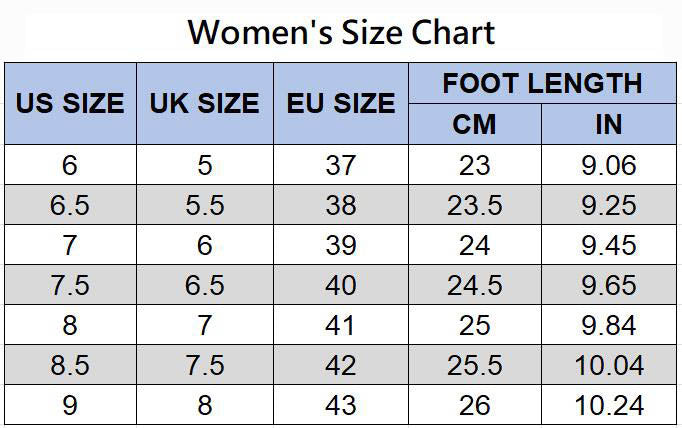This screenshot has height=428, width=682.
Task: Click the US size 6.5 cell
Action: point(70,205)
